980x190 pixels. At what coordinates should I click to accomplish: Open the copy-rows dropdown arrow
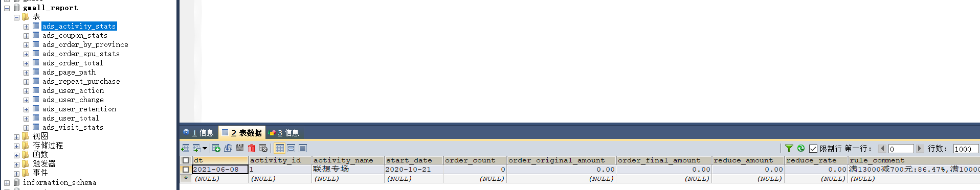pos(205,148)
